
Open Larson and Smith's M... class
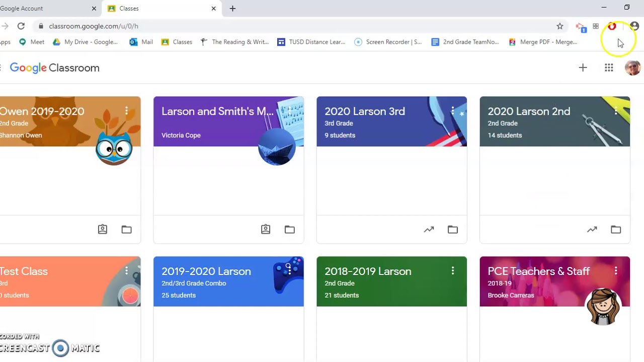[x=217, y=111]
